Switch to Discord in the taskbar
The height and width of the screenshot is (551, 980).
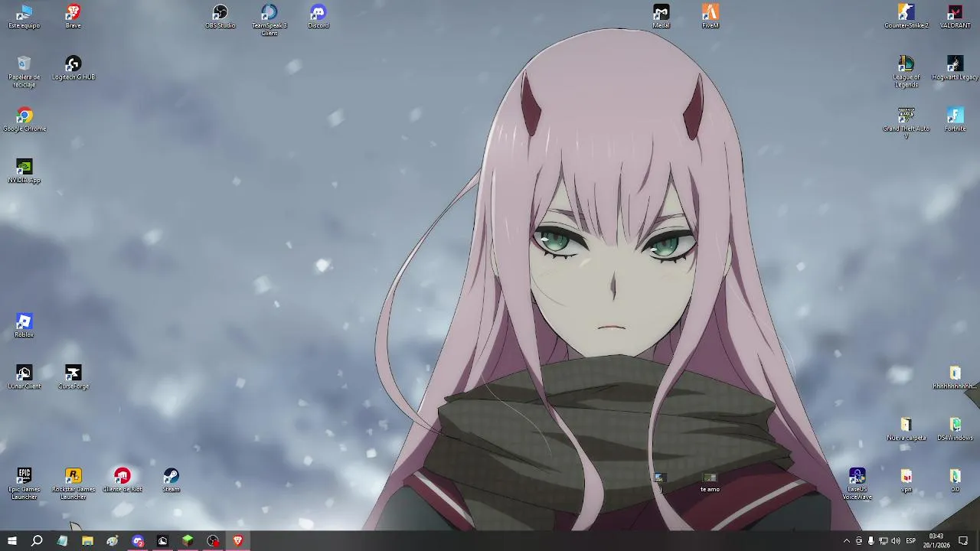[x=138, y=541]
